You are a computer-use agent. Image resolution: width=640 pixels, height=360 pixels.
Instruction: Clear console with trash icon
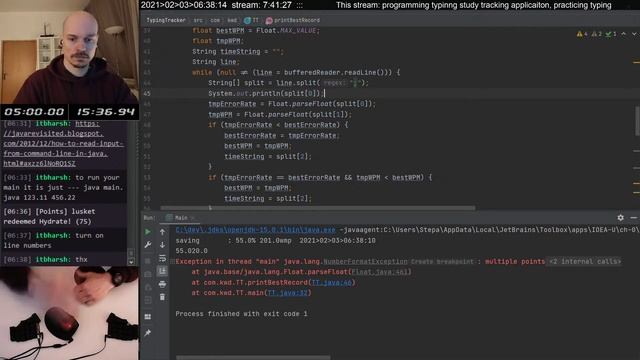(x=162, y=297)
